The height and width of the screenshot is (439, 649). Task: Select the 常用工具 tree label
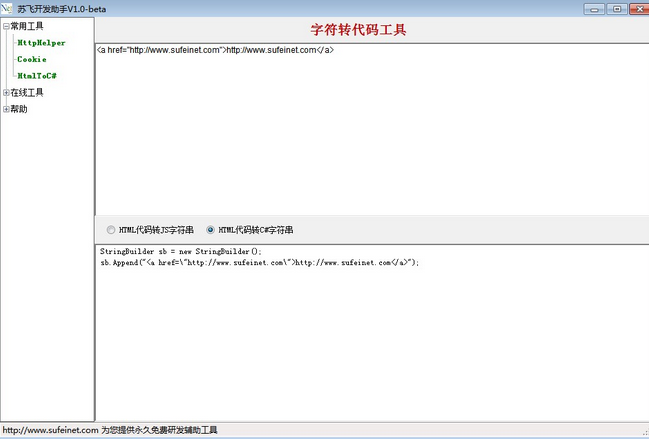click(x=27, y=26)
